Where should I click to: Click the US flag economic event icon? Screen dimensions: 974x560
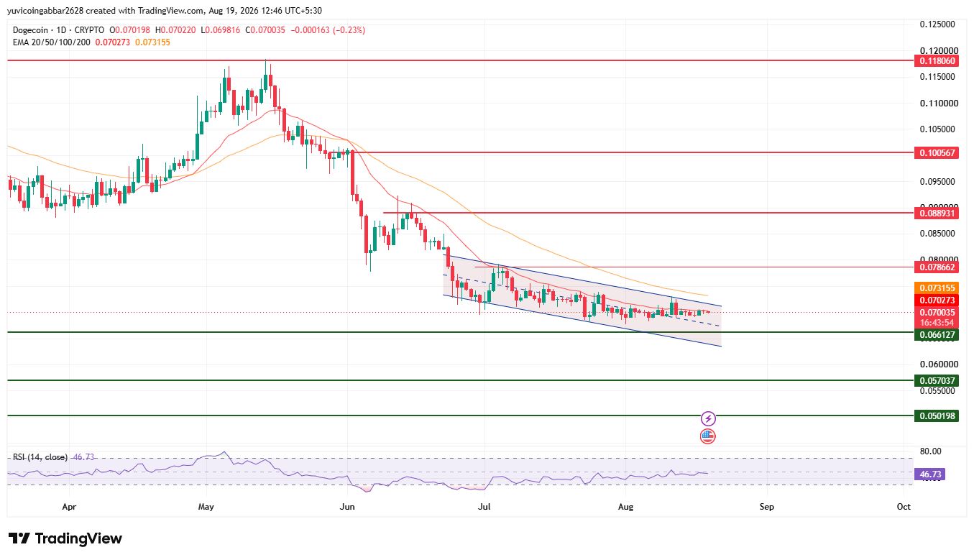point(708,436)
